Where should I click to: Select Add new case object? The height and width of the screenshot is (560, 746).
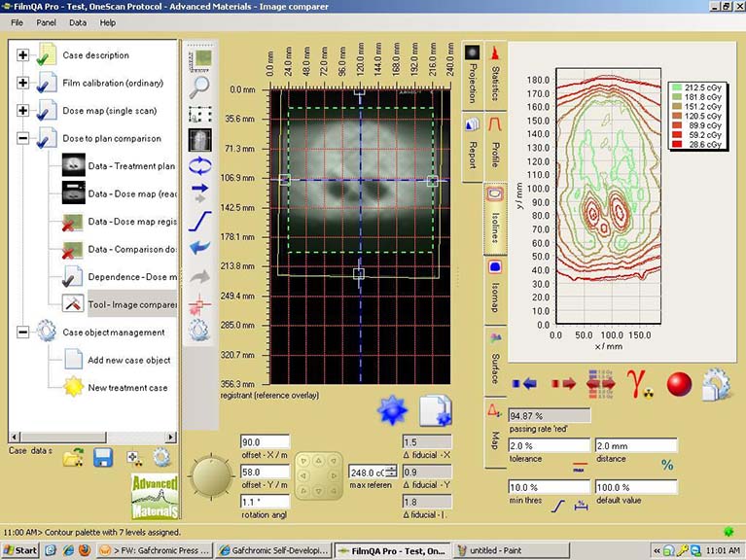pos(128,360)
